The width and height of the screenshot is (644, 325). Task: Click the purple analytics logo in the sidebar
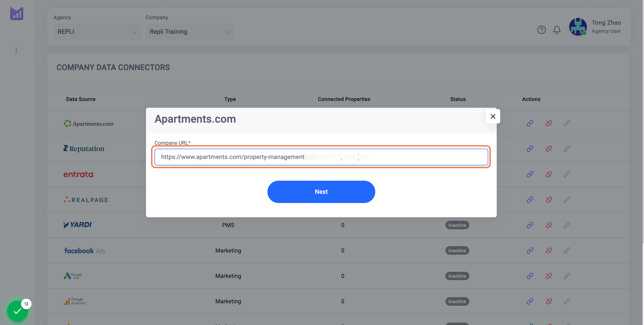pos(16,14)
